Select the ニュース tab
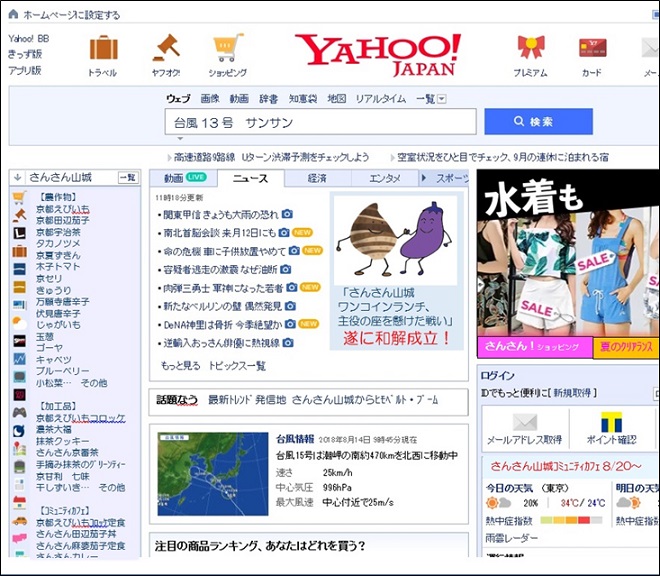This screenshot has width=660, height=576. tap(250, 178)
